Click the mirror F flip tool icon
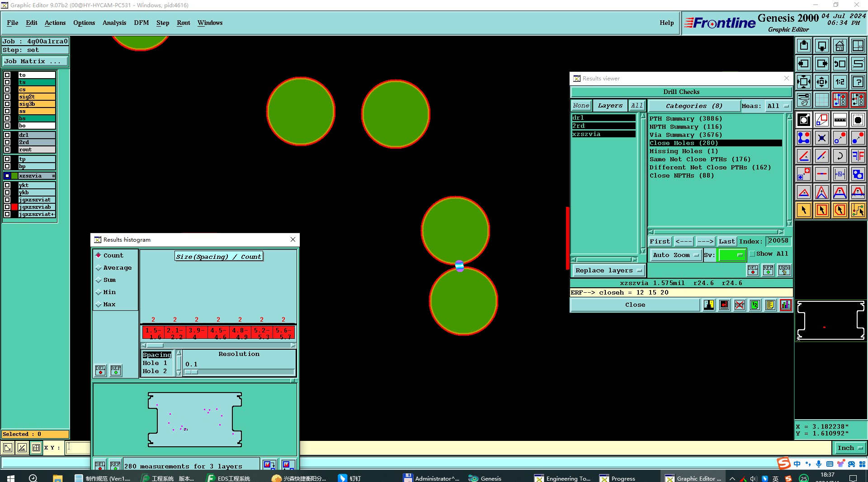868x482 pixels. (858, 156)
